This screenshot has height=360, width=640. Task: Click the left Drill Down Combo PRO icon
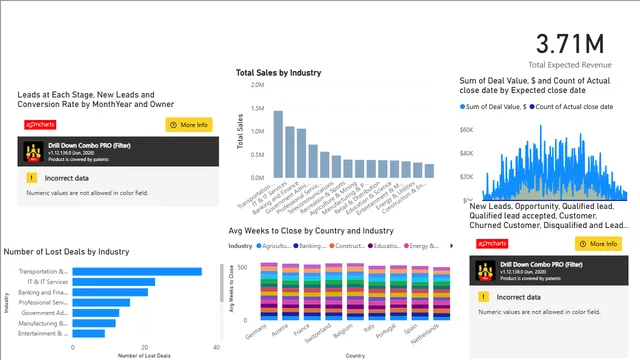point(33,152)
